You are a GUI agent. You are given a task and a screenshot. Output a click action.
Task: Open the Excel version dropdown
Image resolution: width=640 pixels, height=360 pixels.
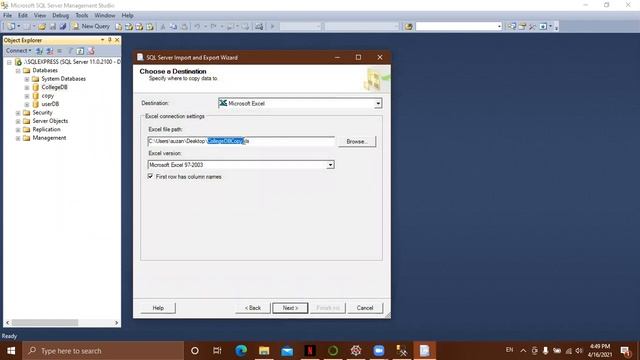coord(330,165)
